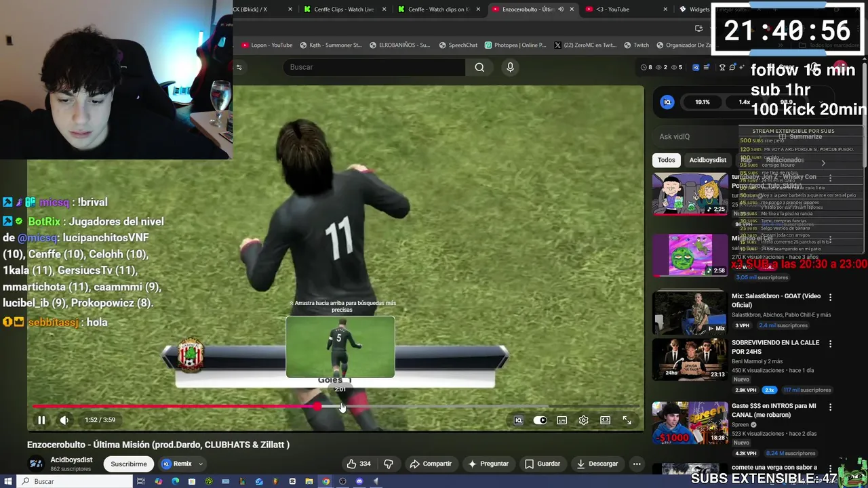Open Task View in taskbar

[x=140, y=481]
